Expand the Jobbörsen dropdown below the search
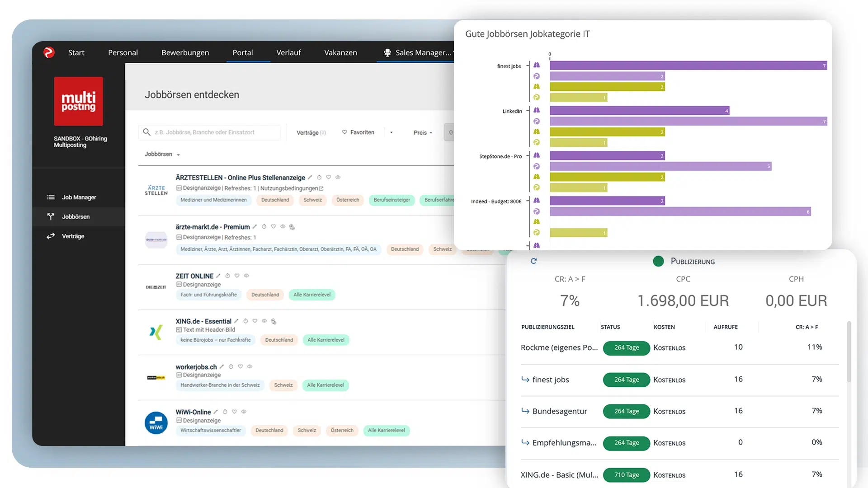The image size is (868, 488). (x=162, y=155)
